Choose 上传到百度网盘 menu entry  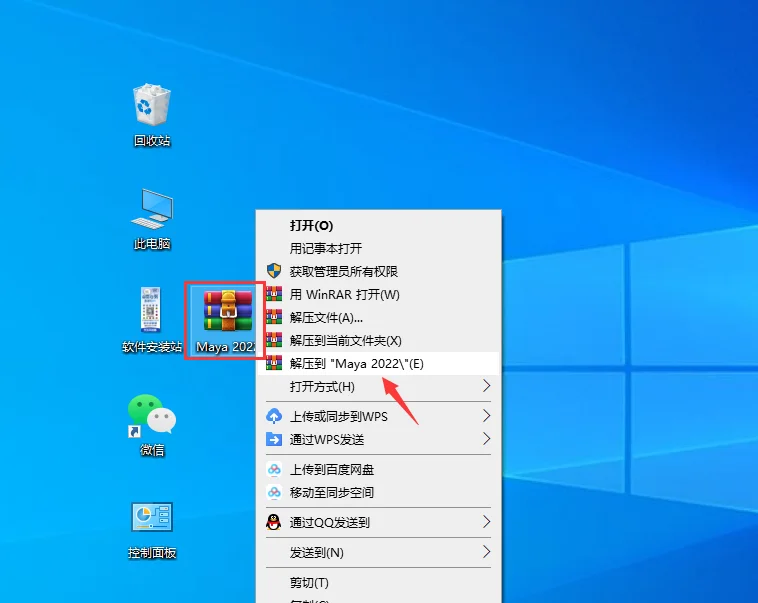[x=378, y=469]
